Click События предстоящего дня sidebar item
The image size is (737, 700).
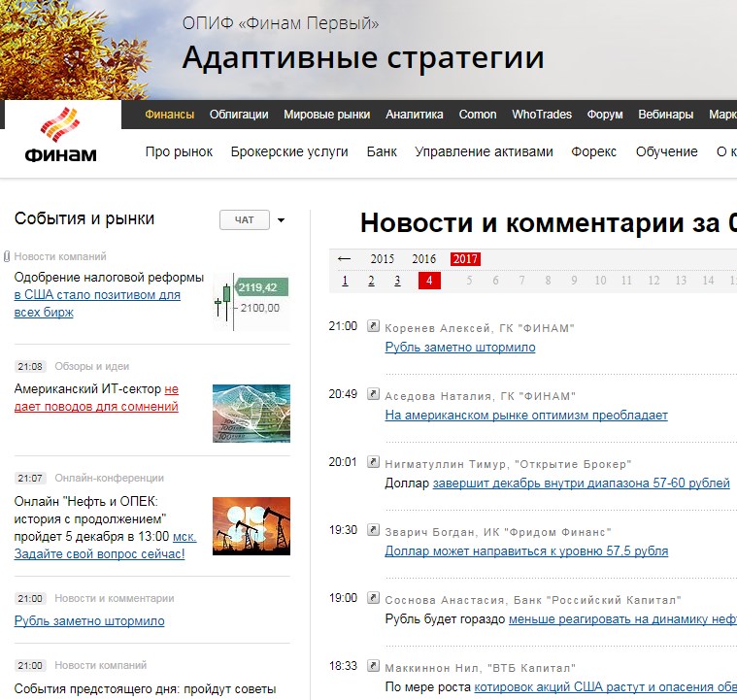pyautogui.click(x=145, y=689)
